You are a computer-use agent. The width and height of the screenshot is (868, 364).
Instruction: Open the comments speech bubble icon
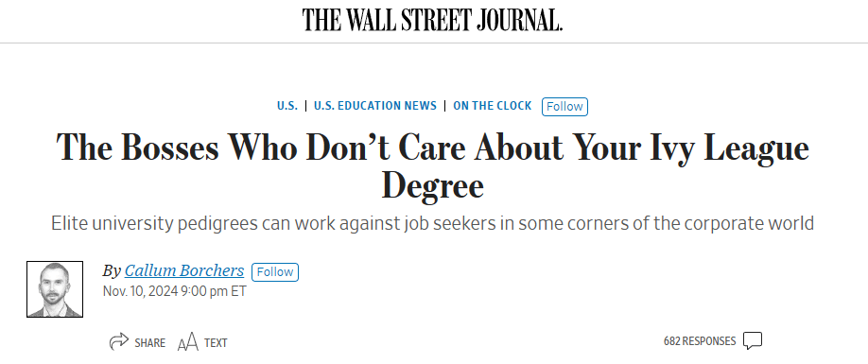(753, 340)
